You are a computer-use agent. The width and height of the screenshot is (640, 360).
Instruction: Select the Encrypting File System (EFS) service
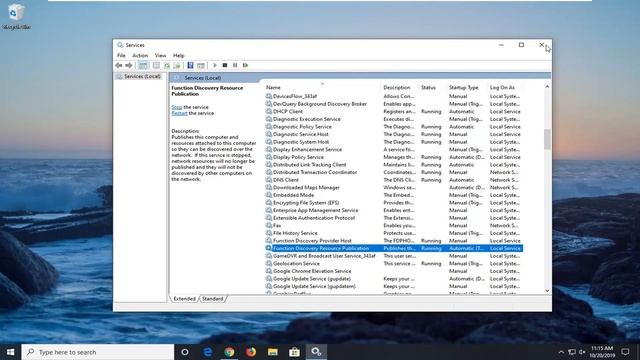394,203
